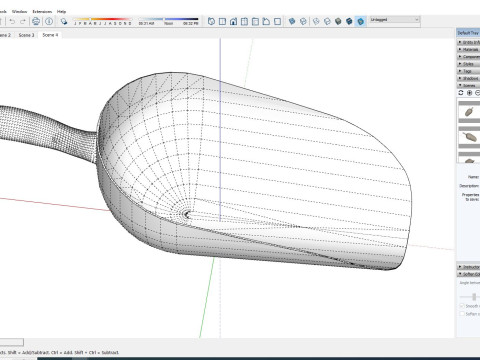This screenshot has width=480, height=360.
Task: Collapse the Soften Edges panel
Action: click(469, 274)
